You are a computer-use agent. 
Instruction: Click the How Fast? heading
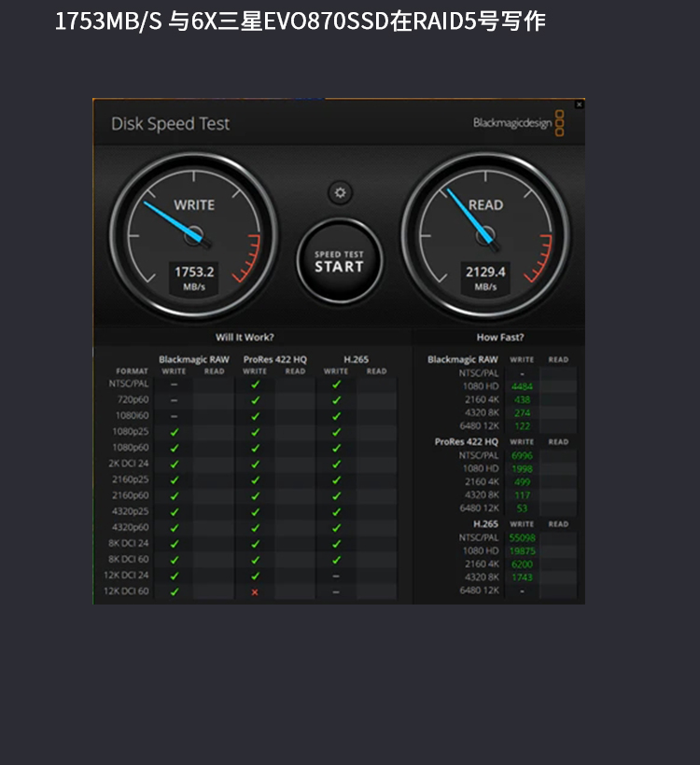click(500, 337)
